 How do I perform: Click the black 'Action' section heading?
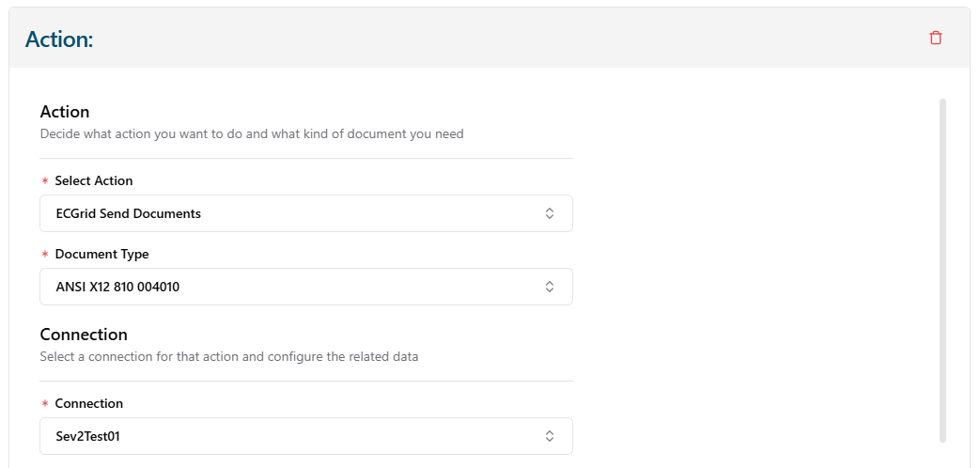[x=65, y=112]
